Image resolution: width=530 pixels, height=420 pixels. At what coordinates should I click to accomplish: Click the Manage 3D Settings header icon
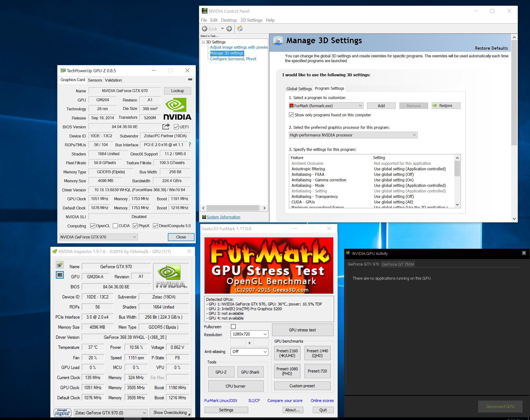pos(278,40)
